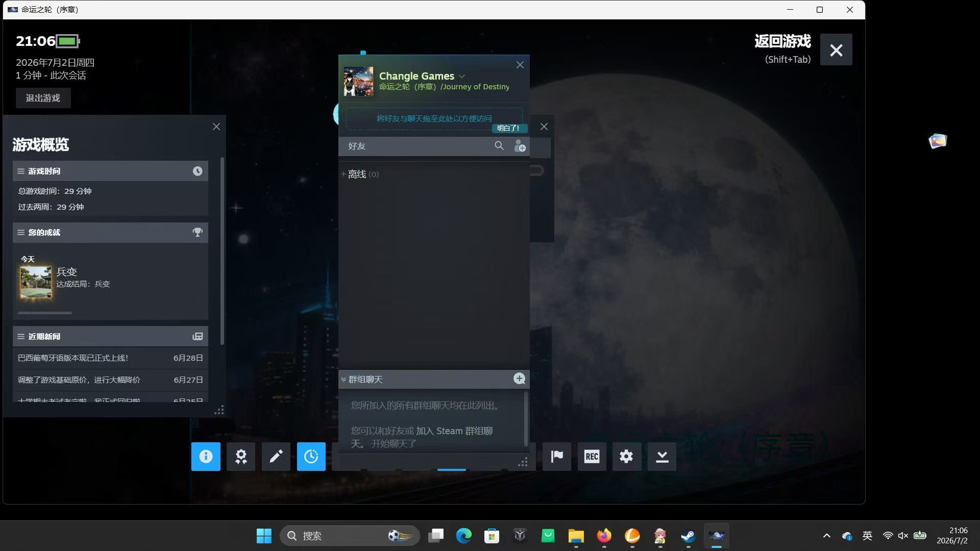Click the 将好友与聊天拖至此处以方便访问 drop area
The image size is (980, 551).
coord(434,118)
